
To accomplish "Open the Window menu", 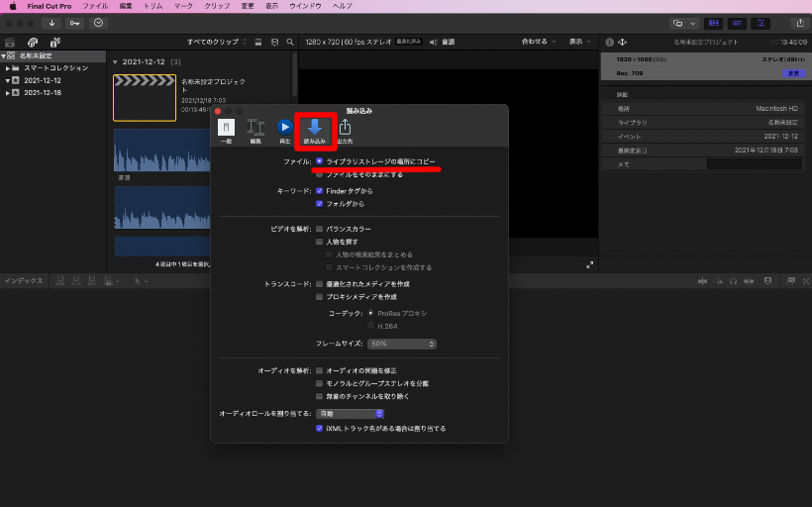I will click(306, 6).
